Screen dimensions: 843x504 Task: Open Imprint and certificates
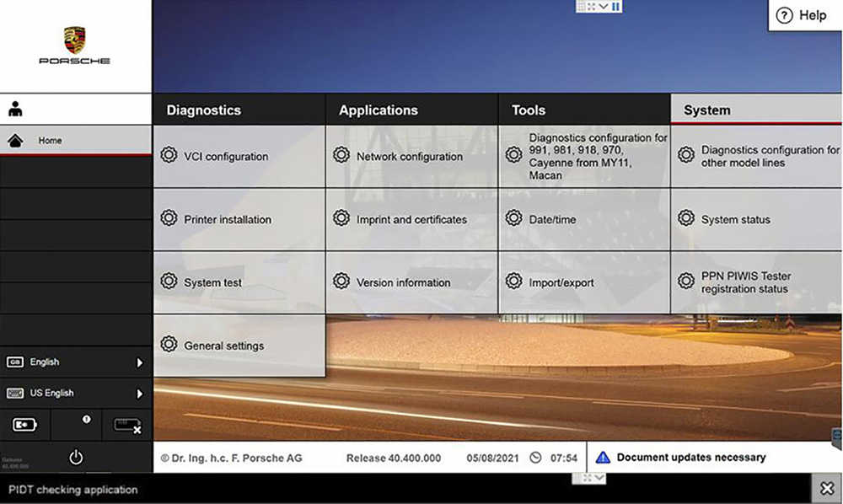tap(411, 219)
